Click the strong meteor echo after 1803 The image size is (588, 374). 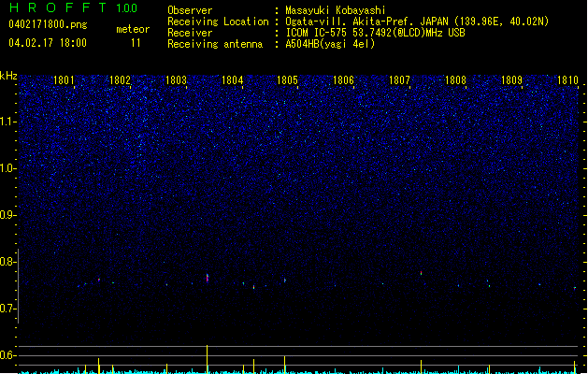(x=208, y=278)
